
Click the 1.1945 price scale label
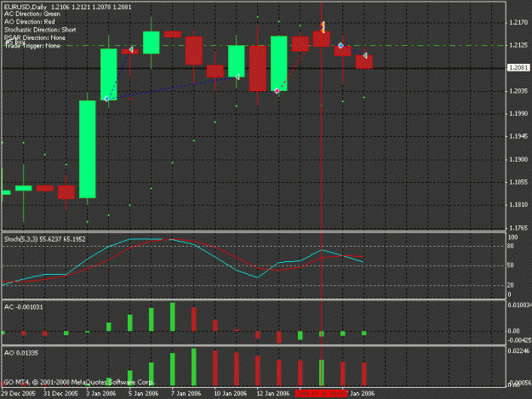point(518,136)
